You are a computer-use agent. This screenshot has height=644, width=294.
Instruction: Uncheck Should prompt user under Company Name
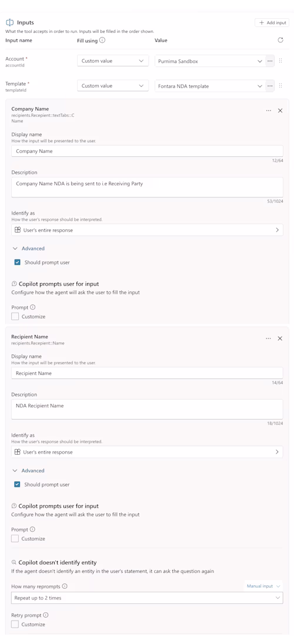pos(17,263)
